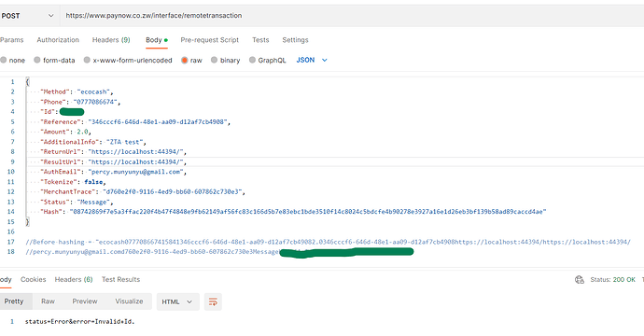Switch to the Params tab
Screen dimensions: 644x336
point(12,40)
